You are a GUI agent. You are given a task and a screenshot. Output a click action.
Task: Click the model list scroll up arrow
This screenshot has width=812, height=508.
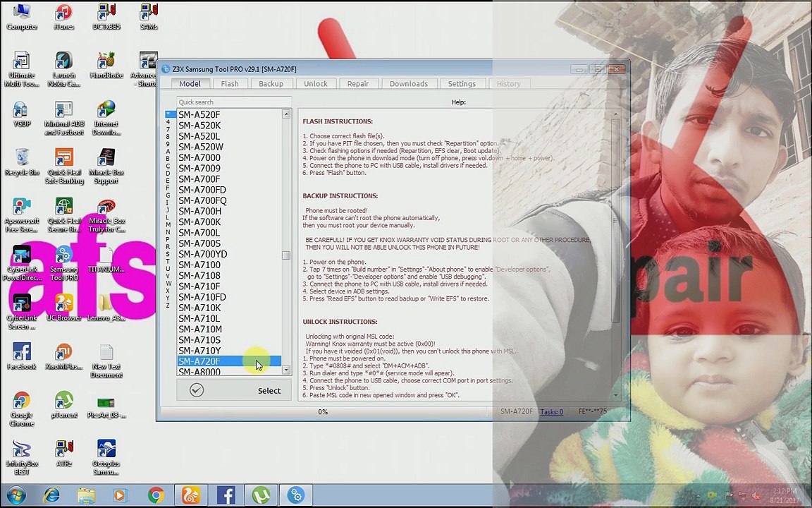point(286,114)
